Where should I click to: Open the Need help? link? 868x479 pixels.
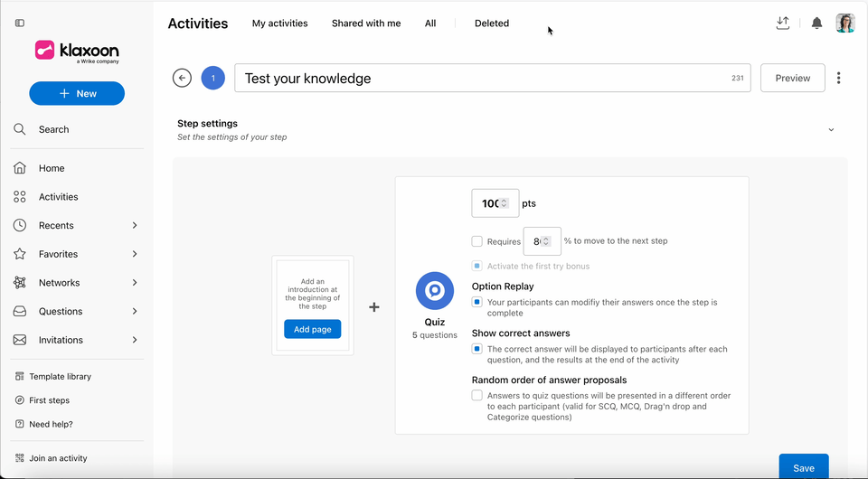pyautogui.click(x=51, y=424)
